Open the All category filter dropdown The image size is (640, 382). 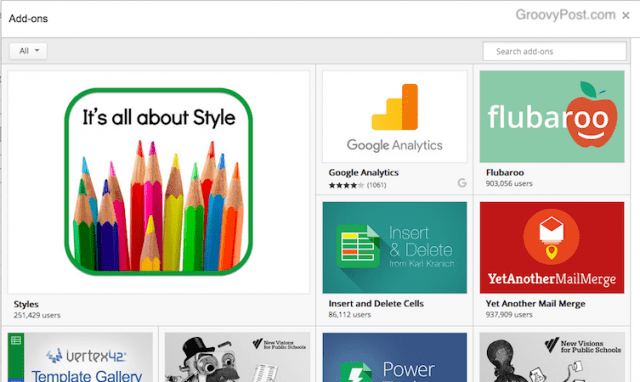pos(28,51)
